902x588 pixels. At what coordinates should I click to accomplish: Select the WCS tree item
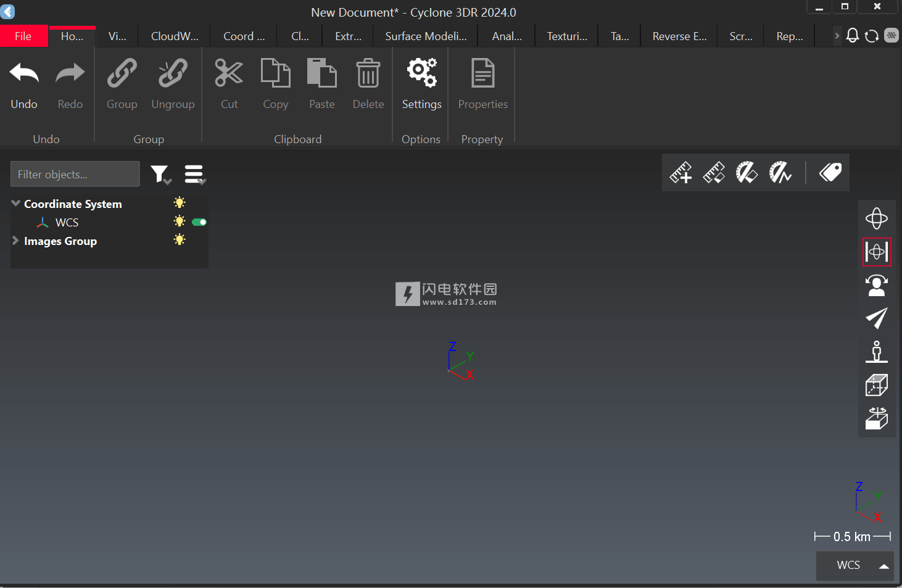point(67,222)
